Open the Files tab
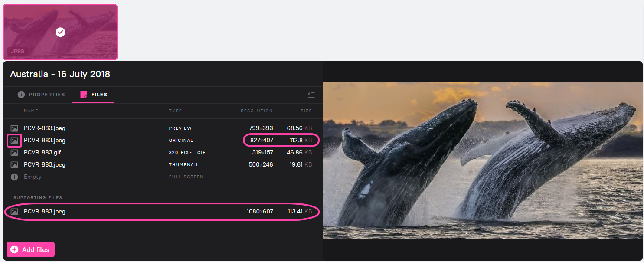Viewport: 644px width, 262px height. (99, 95)
